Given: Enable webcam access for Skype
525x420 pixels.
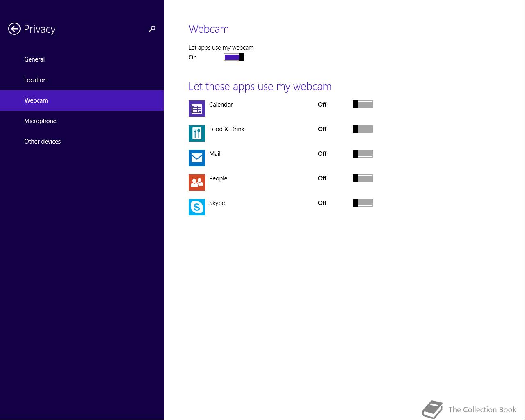Looking at the screenshot, I should pos(363,203).
